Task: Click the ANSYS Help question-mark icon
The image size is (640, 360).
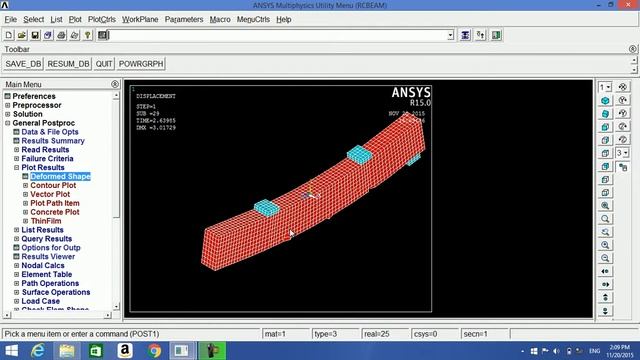Action: pyautogui.click(x=87, y=35)
